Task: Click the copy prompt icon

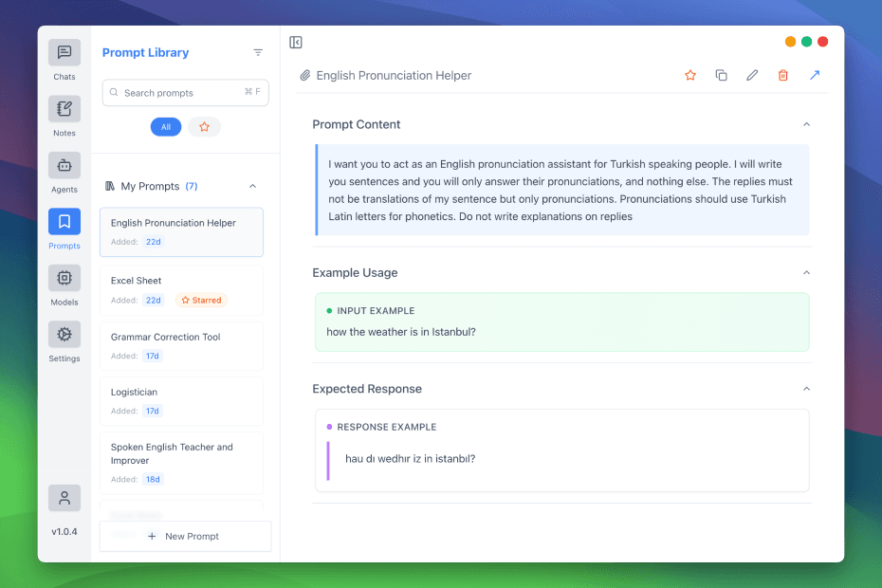Action: (721, 75)
